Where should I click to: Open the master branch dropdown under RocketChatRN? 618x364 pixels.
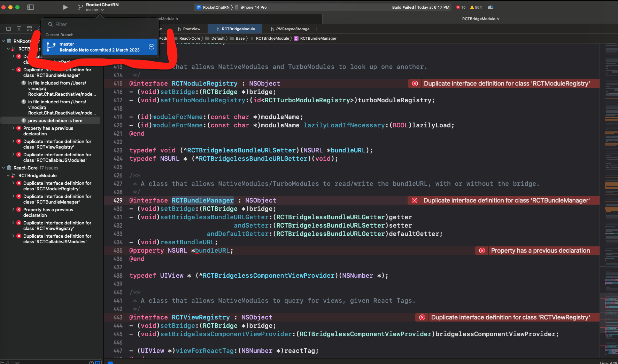[x=93, y=10]
